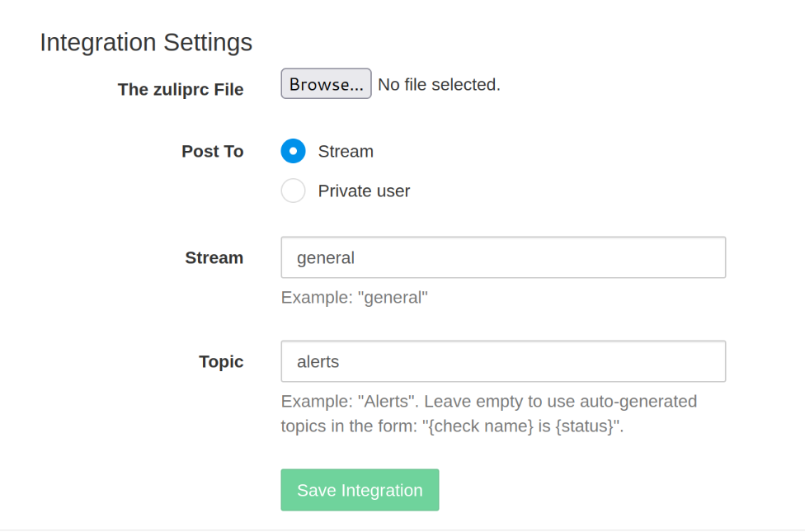Click the bold "Stream" field label

click(x=214, y=257)
